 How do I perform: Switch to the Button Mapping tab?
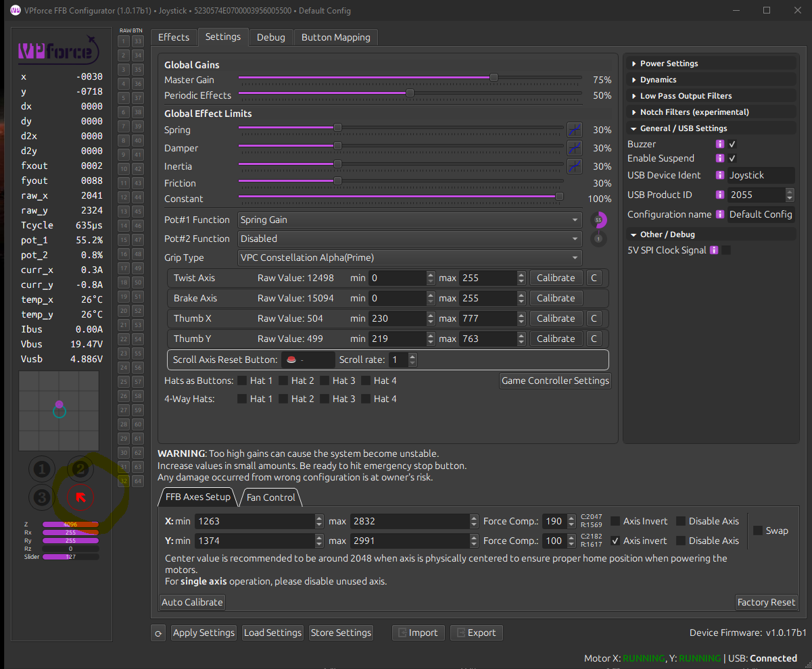point(335,37)
